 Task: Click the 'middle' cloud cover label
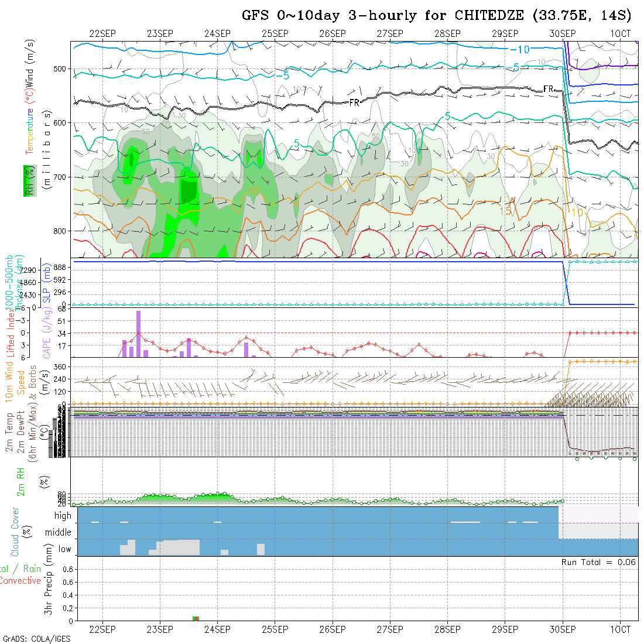(x=59, y=533)
